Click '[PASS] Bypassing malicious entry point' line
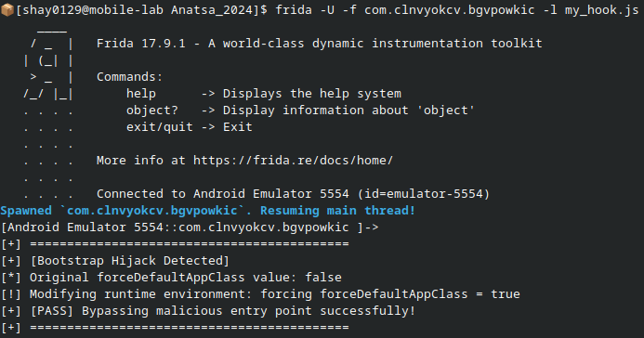The image size is (644, 338). coord(208,311)
